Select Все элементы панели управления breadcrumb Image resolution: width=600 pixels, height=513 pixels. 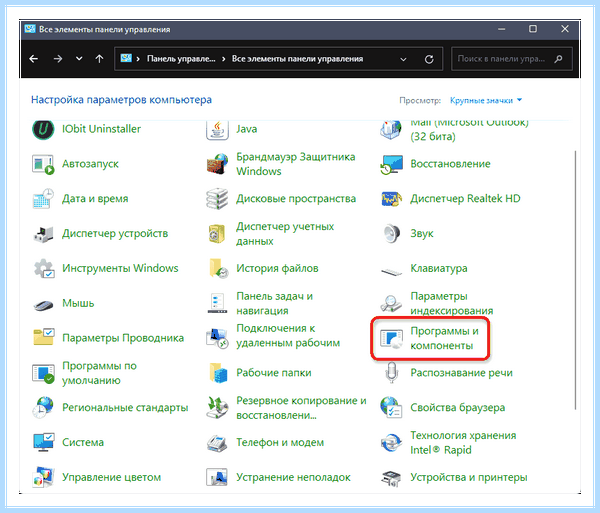point(297,59)
